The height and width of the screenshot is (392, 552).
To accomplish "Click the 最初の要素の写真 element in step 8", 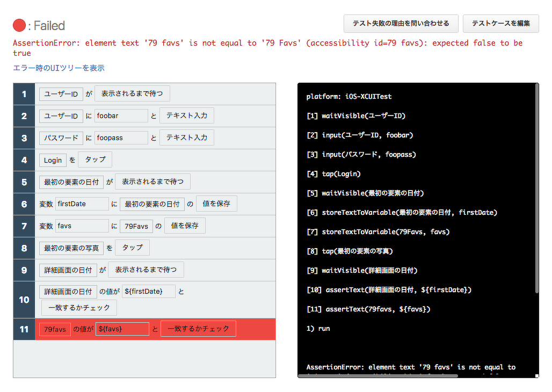I will 71,248.
